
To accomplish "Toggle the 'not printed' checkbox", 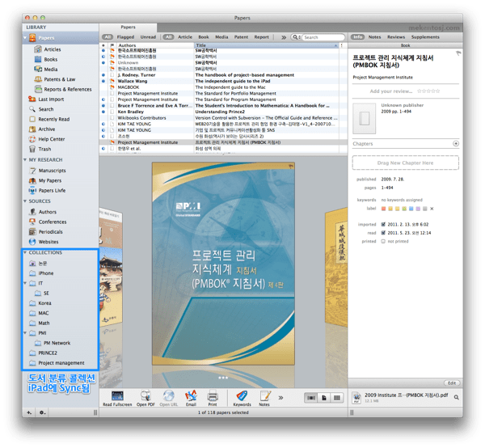I will (x=383, y=241).
